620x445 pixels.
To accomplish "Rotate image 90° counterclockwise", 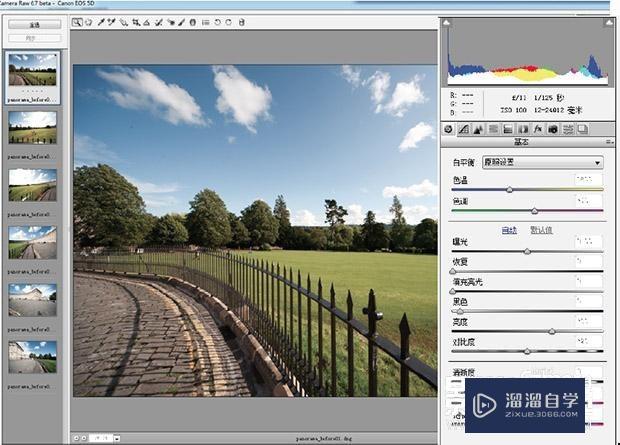I will pyautogui.click(x=217, y=21).
